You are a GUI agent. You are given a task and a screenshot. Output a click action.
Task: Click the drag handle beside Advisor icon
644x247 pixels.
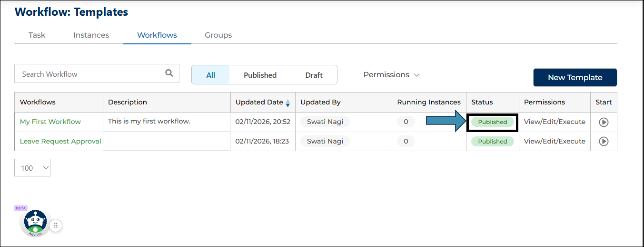click(56, 226)
